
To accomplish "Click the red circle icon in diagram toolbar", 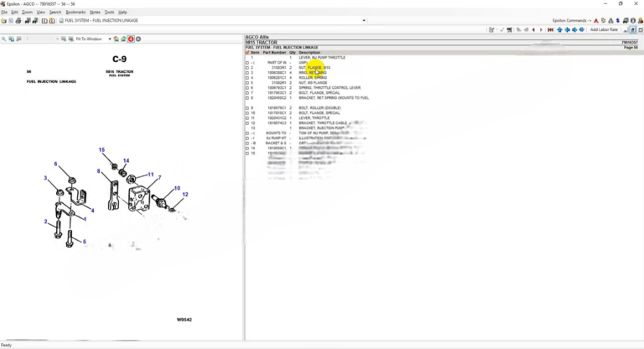I will coord(131,39).
